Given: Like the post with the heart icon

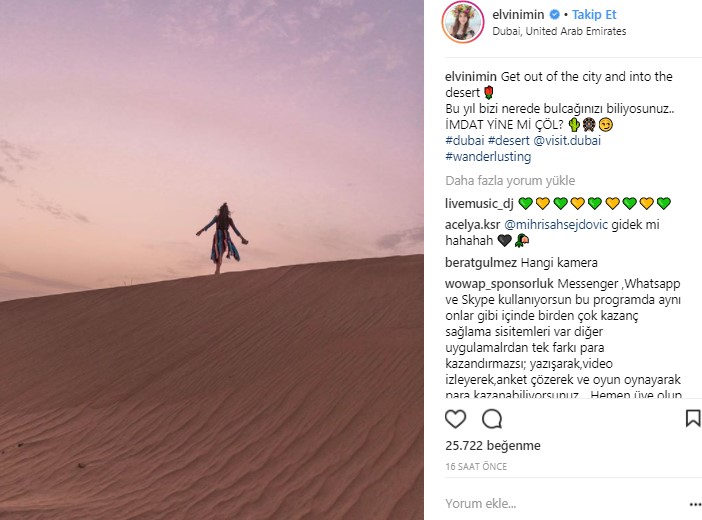Looking at the screenshot, I should pos(455,419).
